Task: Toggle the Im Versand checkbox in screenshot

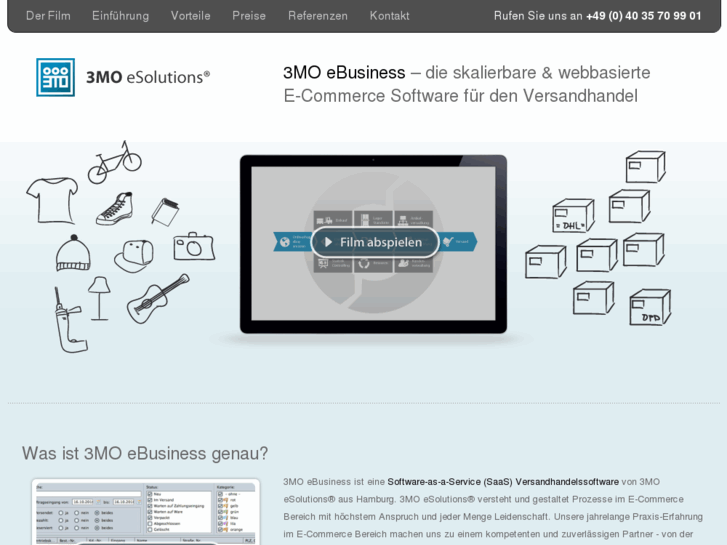Action: [x=150, y=500]
